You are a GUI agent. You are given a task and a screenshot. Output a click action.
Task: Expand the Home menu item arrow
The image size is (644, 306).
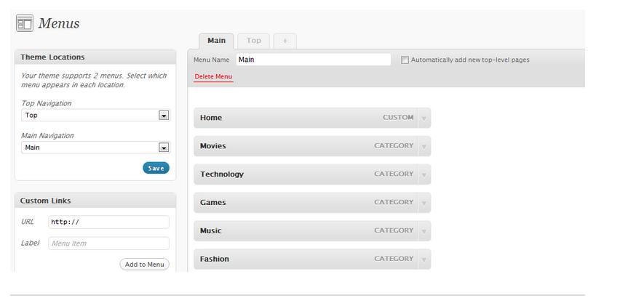(424, 118)
